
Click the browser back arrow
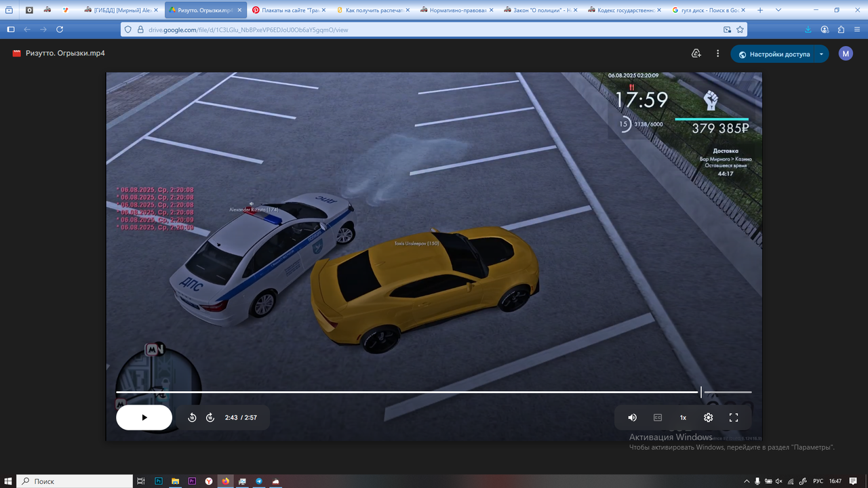coord(27,30)
